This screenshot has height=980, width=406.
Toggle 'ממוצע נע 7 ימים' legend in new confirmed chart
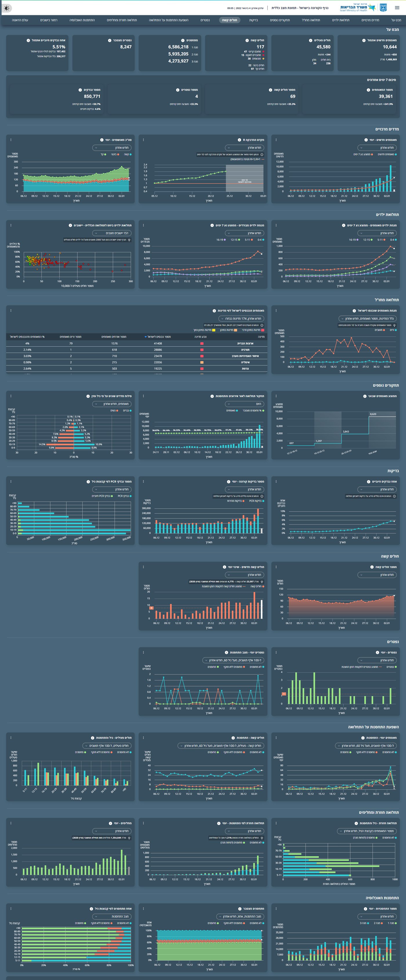tap(363, 154)
